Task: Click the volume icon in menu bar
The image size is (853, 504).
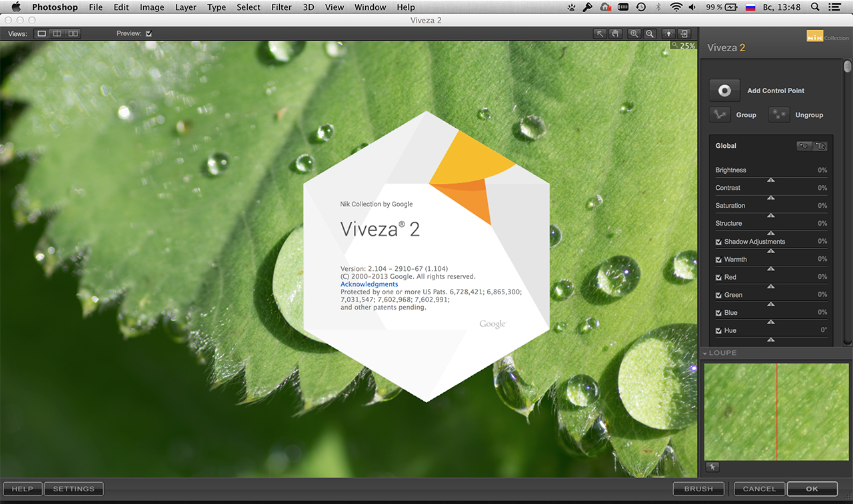Action: pos(693,7)
